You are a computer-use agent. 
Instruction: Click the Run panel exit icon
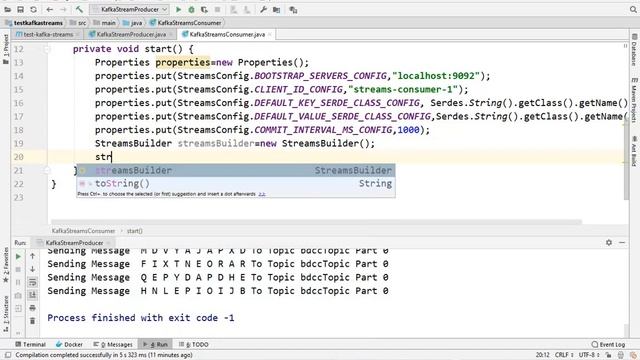point(18,309)
